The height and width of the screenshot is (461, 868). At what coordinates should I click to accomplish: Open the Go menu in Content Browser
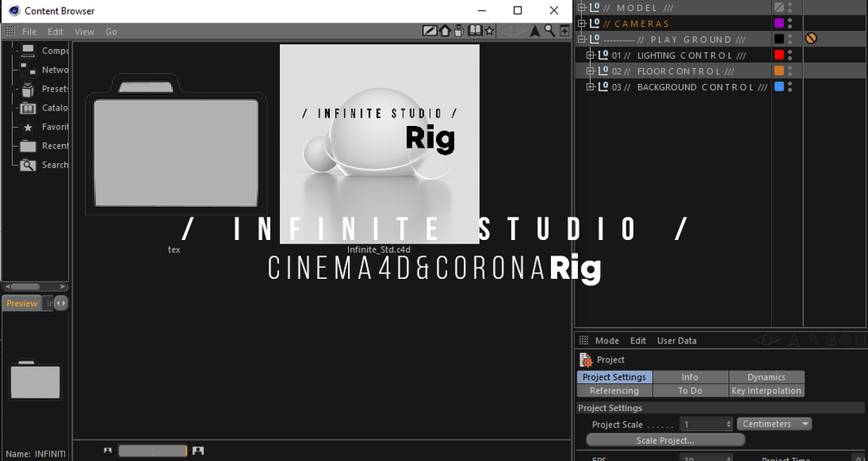111,32
